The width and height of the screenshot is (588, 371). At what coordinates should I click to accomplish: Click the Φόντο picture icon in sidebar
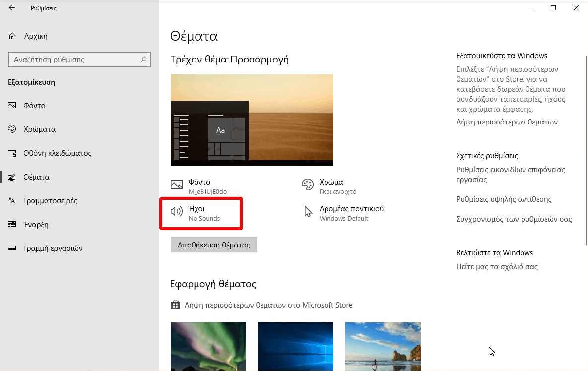(x=12, y=105)
